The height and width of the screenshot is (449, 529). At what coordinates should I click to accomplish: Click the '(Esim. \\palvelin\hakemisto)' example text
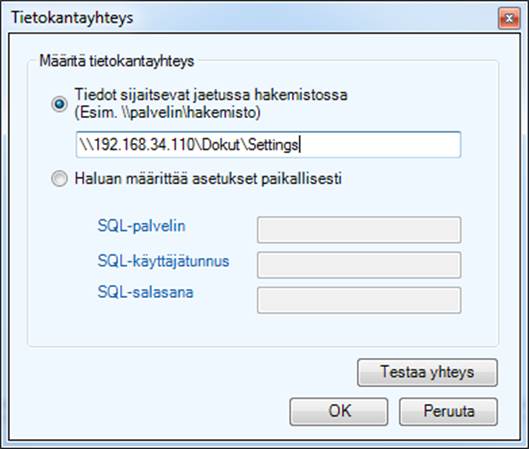pos(167,112)
